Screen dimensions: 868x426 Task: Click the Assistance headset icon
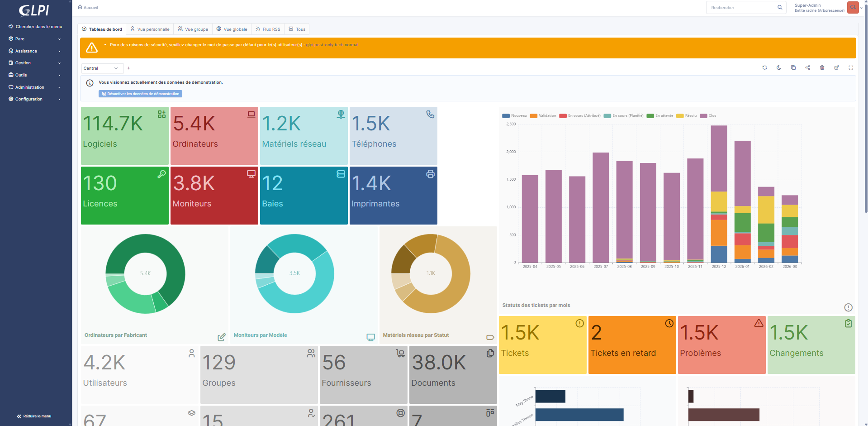pos(10,51)
